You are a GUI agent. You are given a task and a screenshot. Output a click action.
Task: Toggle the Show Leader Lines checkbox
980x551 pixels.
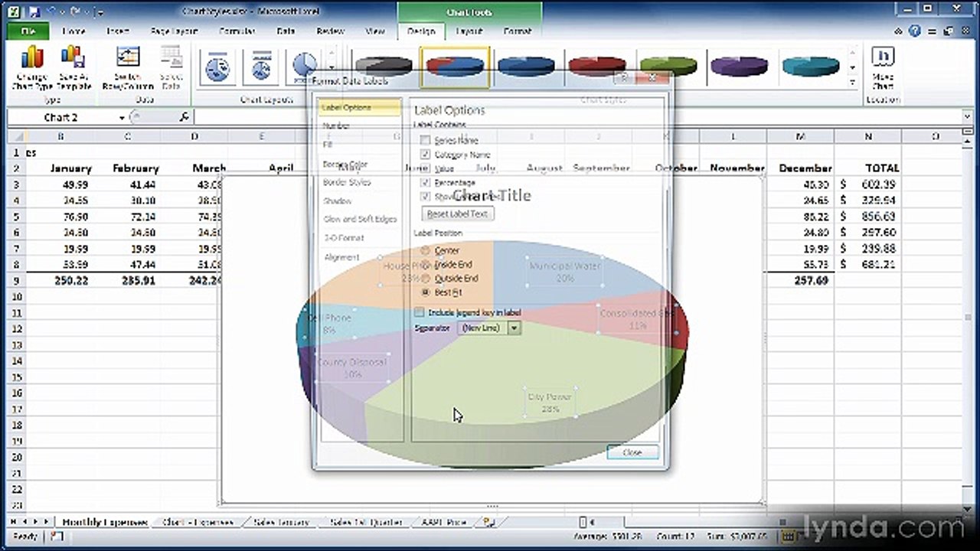point(426,197)
